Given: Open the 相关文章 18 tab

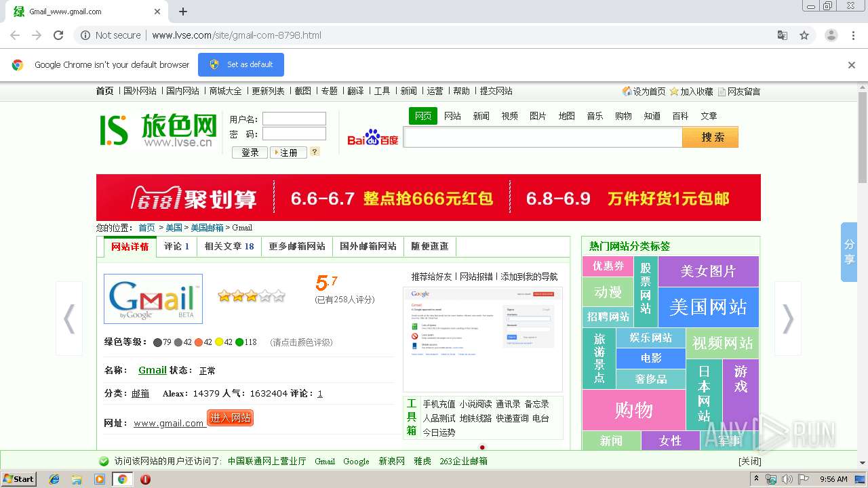Looking at the screenshot, I should click(x=229, y=247).
